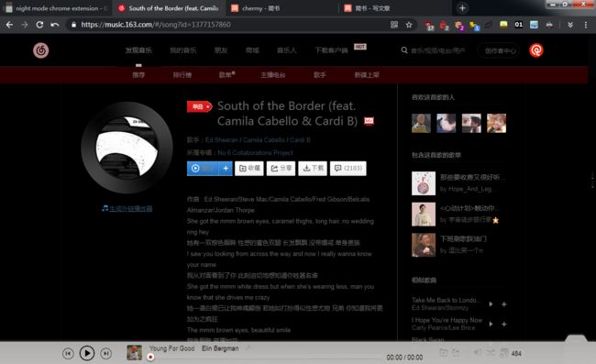Click the 01 extension icon
The image size is (596, 364).
point(518,25)
